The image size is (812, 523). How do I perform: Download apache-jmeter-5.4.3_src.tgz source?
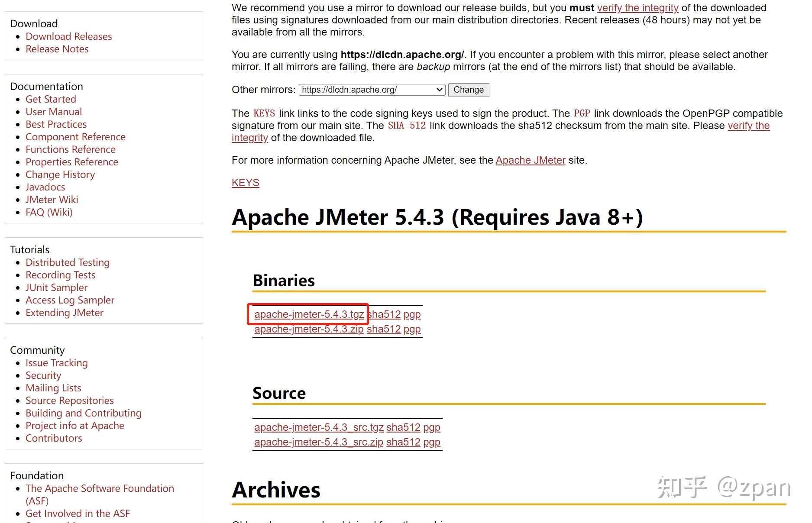(x=319, y=427)
